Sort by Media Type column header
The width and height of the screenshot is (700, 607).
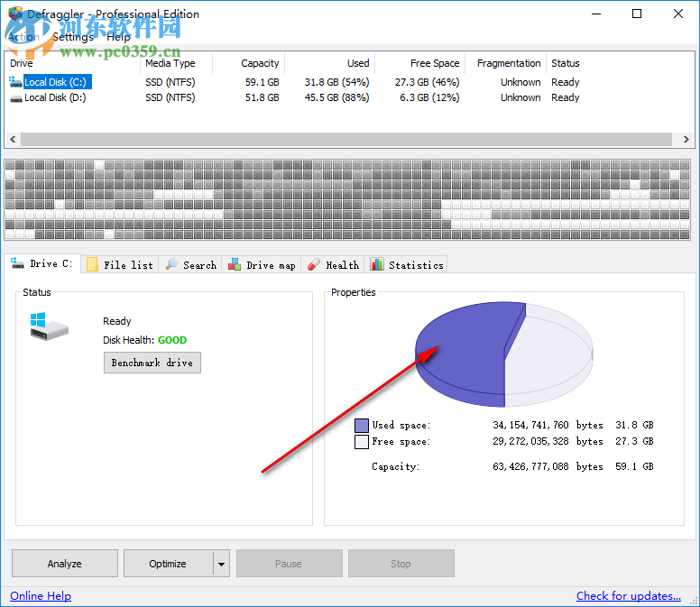point(176,63)
